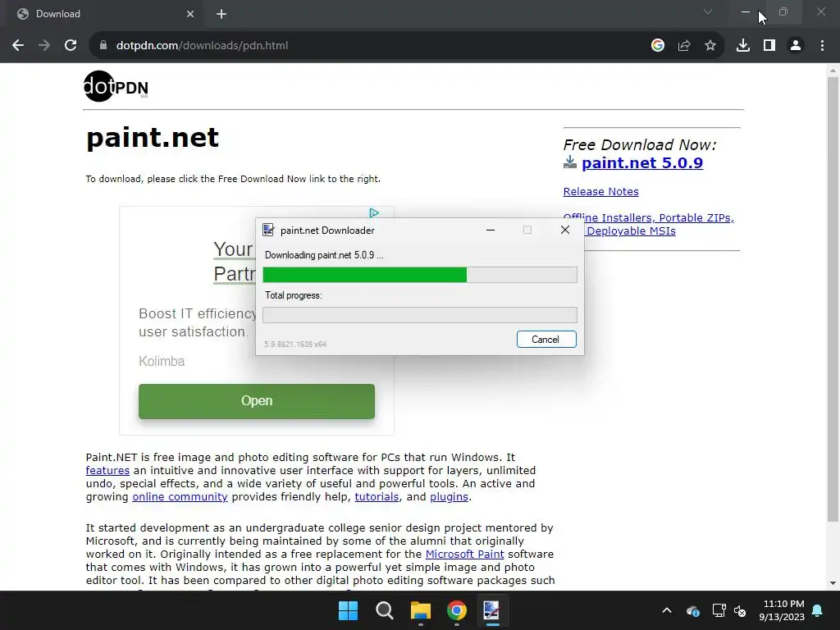The height and width of the screenshot is (630, 840).
Task: Bookmark this page with the star
Action: click(x=710, y=46)
